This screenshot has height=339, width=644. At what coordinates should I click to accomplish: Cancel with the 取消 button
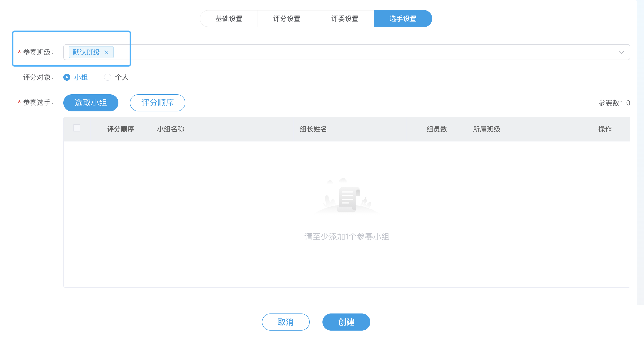coord(286,322)
